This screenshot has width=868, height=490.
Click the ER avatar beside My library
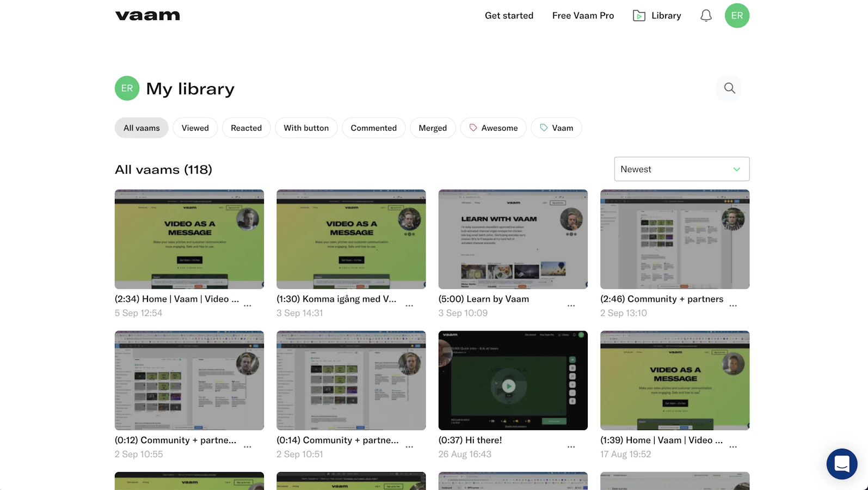pos(127,88)
